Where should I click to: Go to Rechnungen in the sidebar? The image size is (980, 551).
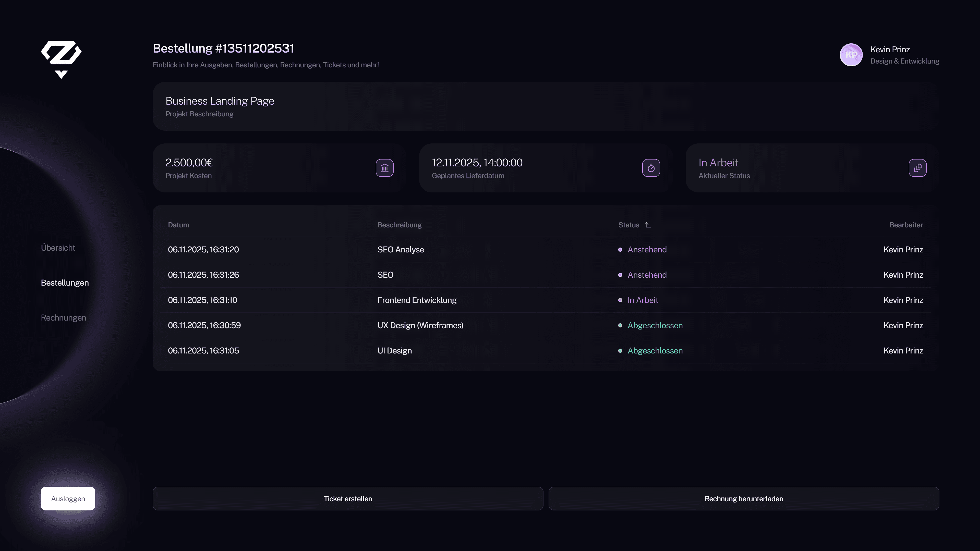pos(64,317)
